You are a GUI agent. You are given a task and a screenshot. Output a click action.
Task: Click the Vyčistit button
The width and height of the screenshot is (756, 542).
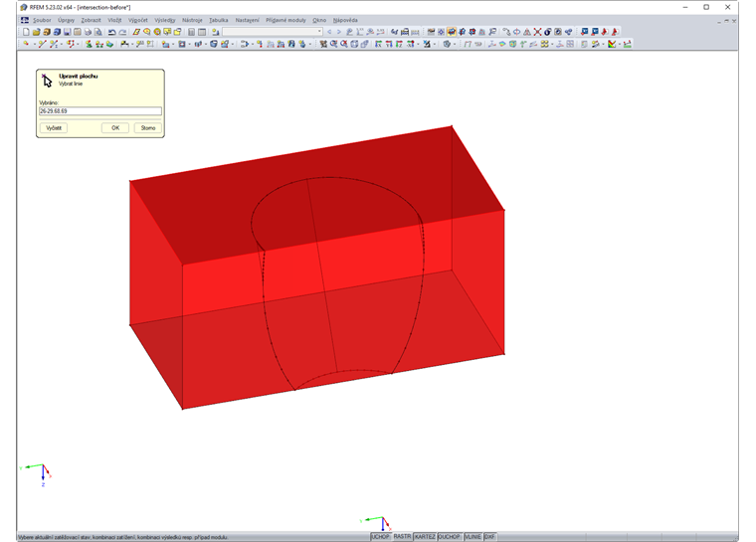point(54,127)
